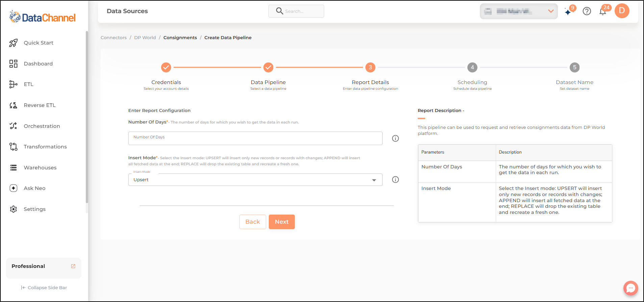
Task: Click 'Number Of Days' table cell
Action: pos(457,172)
